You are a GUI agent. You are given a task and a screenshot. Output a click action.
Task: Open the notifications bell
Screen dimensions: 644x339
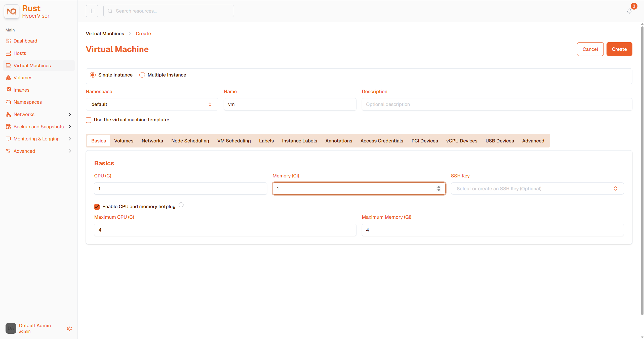(x=629, y=11)
